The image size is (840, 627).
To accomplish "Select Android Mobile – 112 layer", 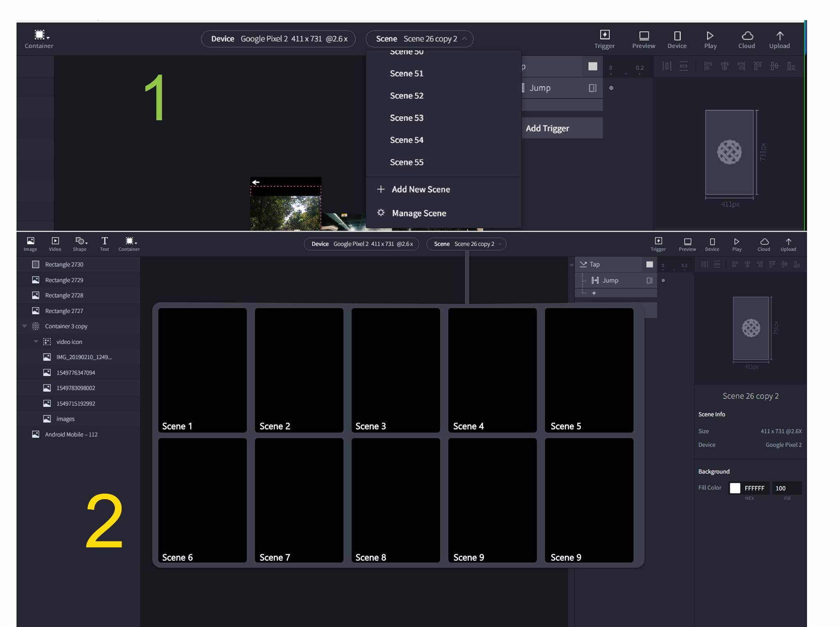I will pos(78,434).
